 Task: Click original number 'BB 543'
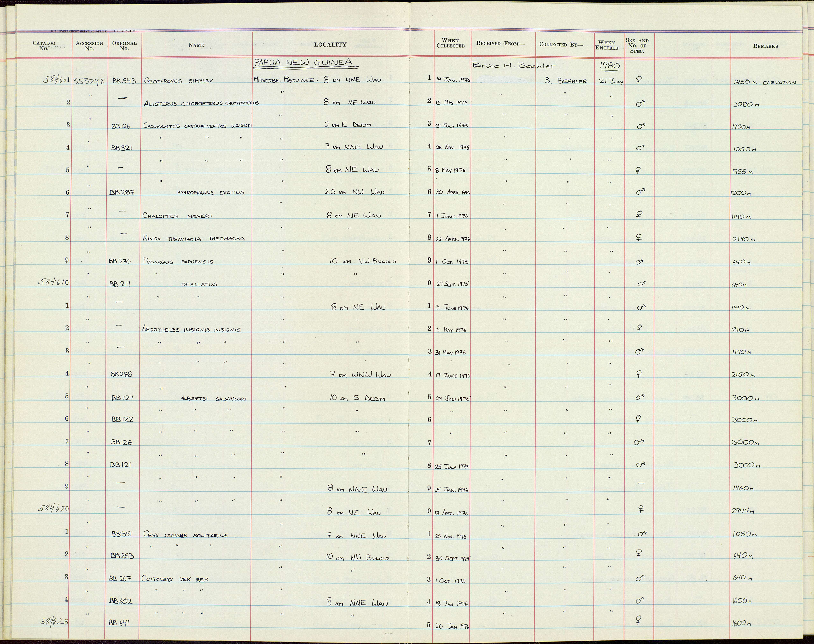click(124, 81)
